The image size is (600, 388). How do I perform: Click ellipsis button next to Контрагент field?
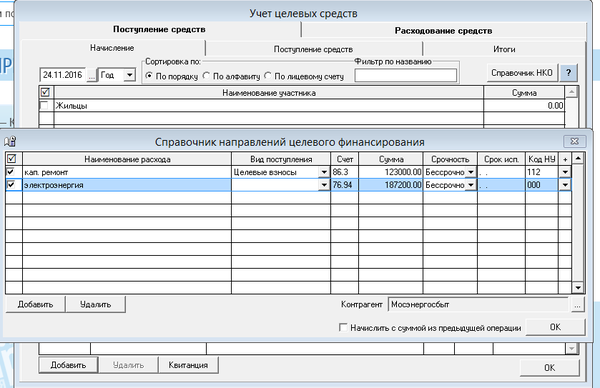pos(577,305)
